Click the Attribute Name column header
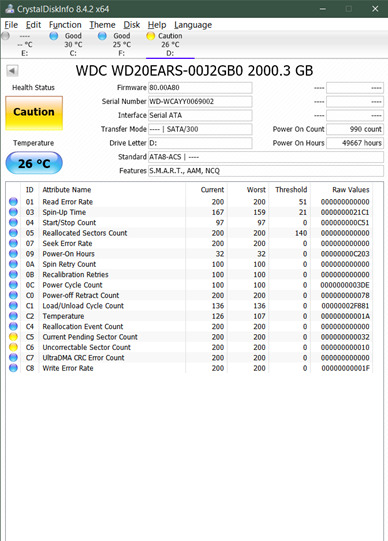The width and height of the screenshot is (388, 541). 67,190
